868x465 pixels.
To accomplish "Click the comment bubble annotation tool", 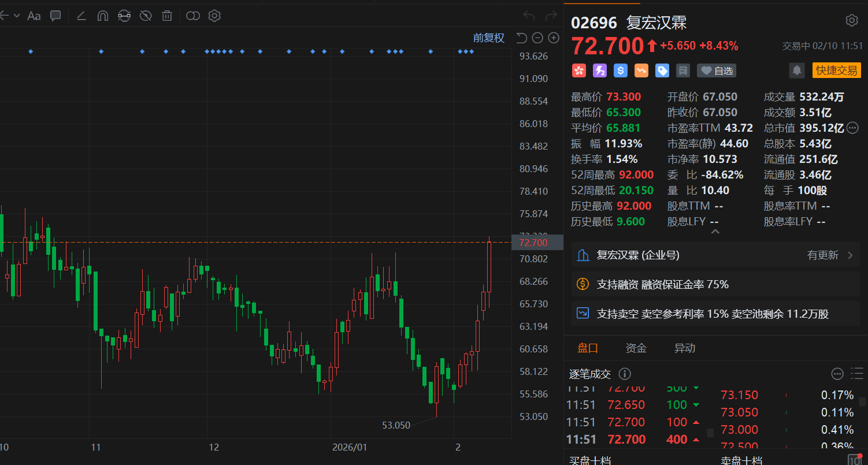I will pos(55,16).
